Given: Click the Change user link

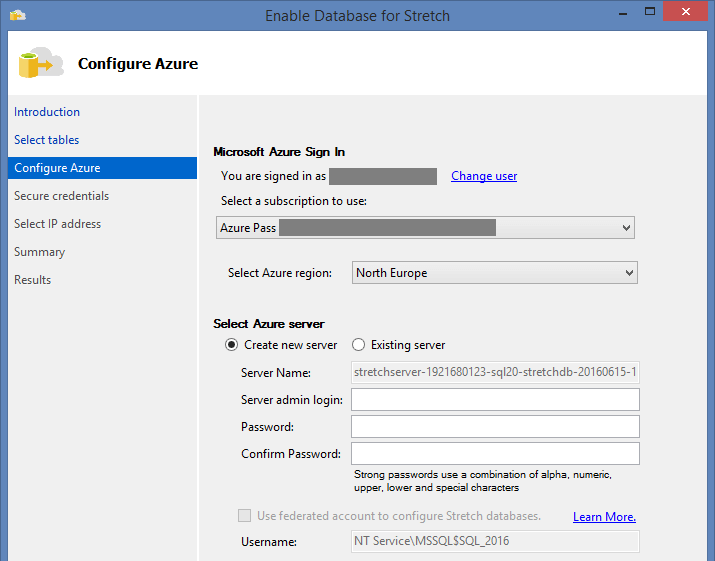Looking at the screenshot, I should click(x=484, y=176).
